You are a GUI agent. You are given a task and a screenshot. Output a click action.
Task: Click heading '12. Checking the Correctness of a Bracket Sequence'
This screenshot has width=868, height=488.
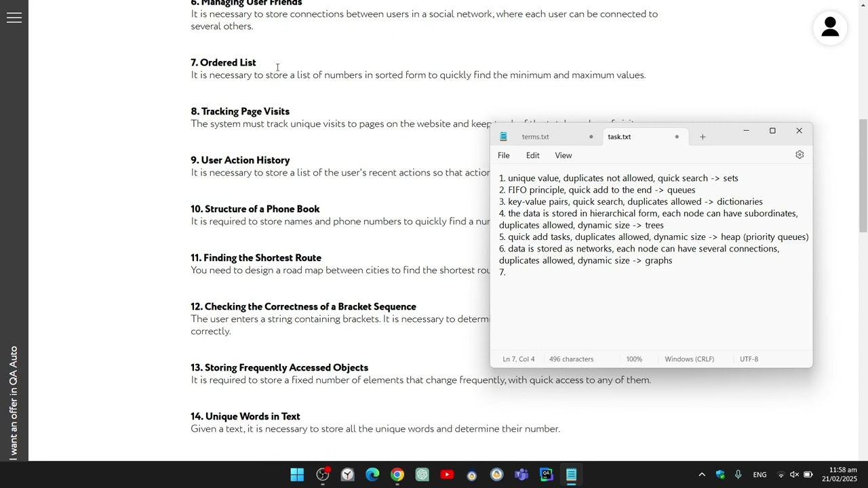[303, 306]
